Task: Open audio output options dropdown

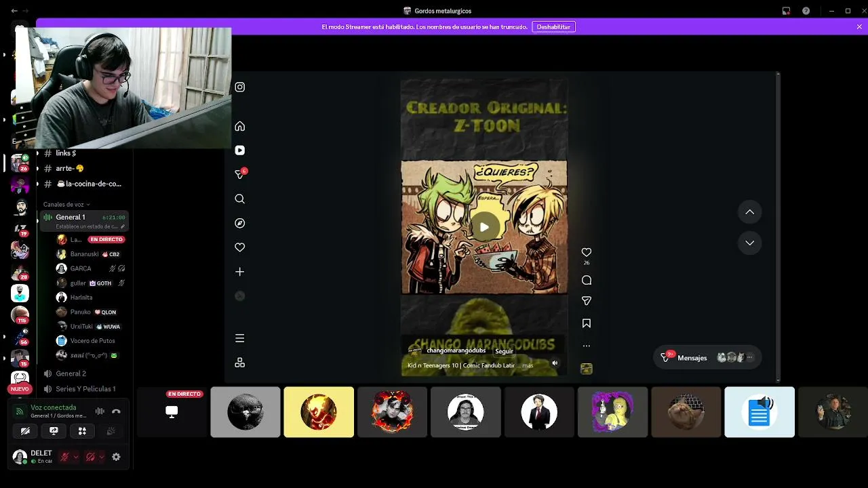Action: point(101,457)
